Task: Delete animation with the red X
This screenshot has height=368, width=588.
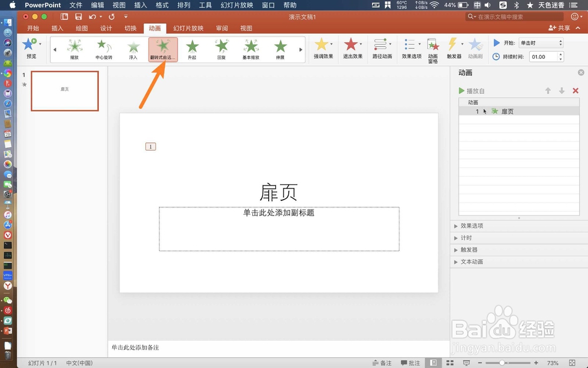Action: coord(575,91)
